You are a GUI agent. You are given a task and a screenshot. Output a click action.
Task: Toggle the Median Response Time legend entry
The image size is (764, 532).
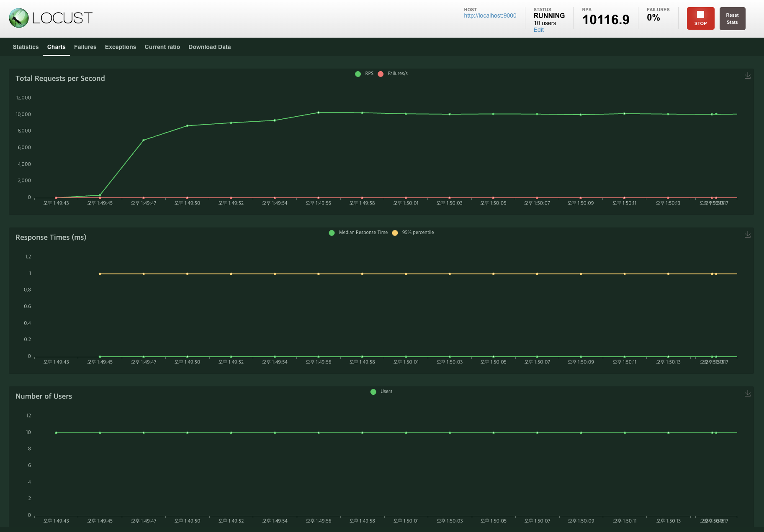point(363,232)
